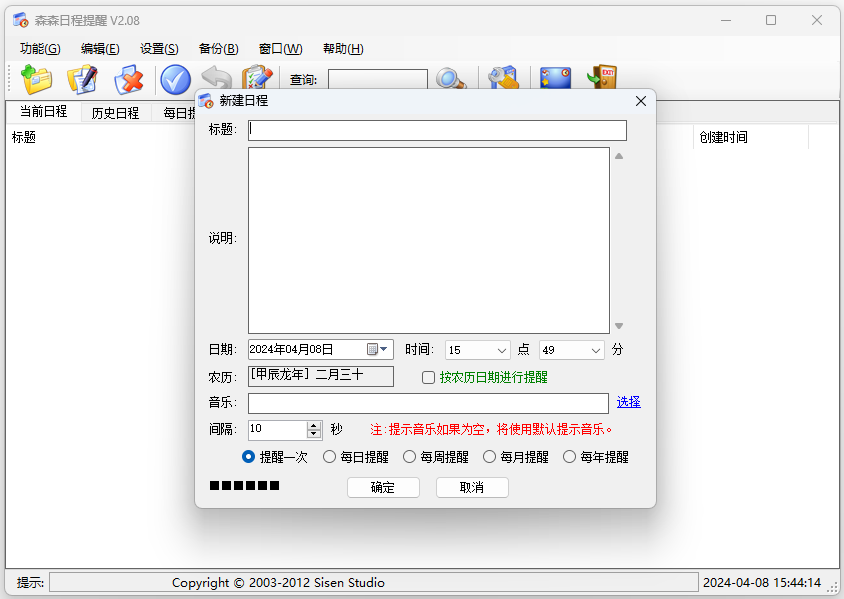Click into the 标题 text field

[x=437, y=130]
